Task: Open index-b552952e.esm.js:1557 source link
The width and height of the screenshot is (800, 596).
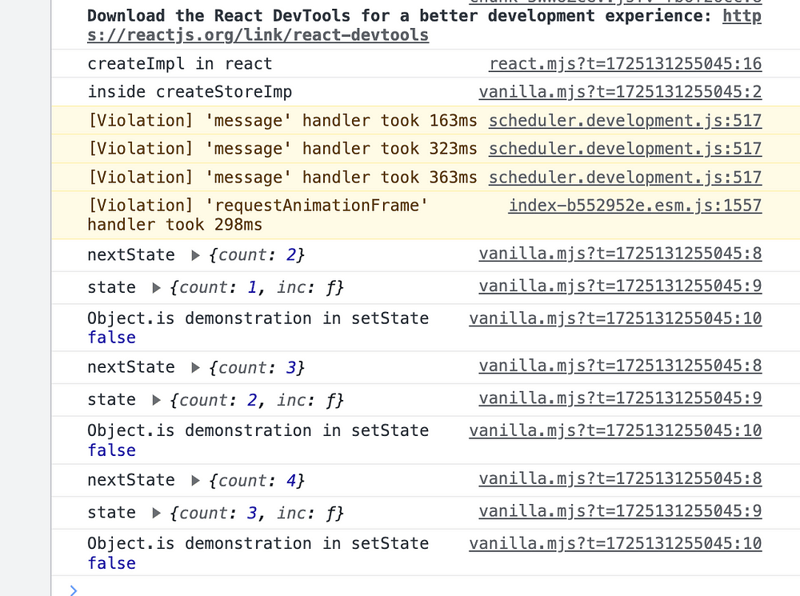Action: 635,205
